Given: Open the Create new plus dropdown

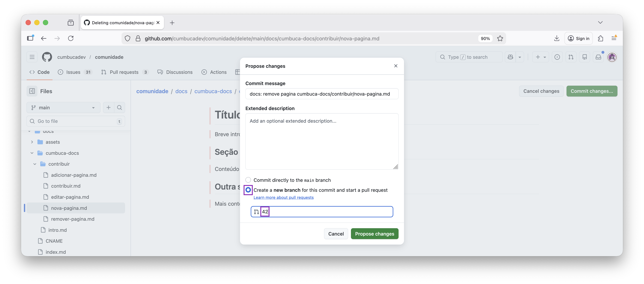Looking at the screenshot, I should coord(540,57).
